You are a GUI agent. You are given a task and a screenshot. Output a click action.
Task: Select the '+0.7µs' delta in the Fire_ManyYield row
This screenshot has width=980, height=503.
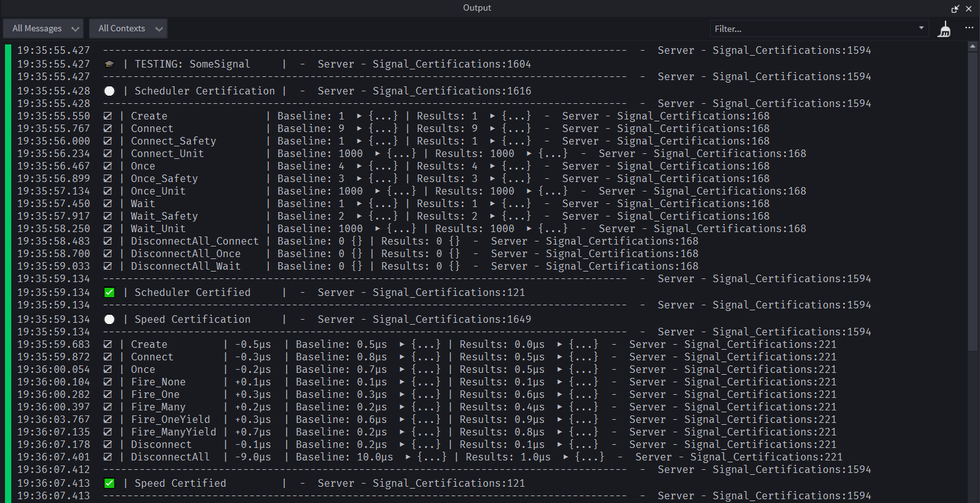tap(253, 432)
